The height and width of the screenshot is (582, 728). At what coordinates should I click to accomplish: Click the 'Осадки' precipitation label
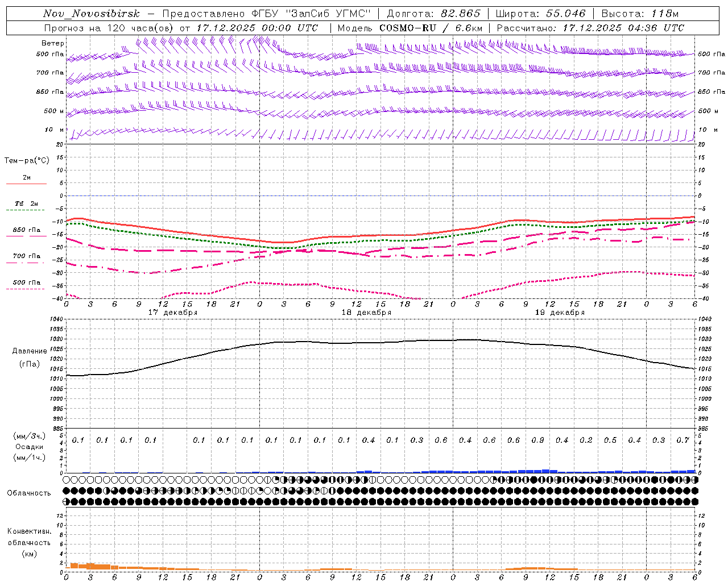pos(30,447)
